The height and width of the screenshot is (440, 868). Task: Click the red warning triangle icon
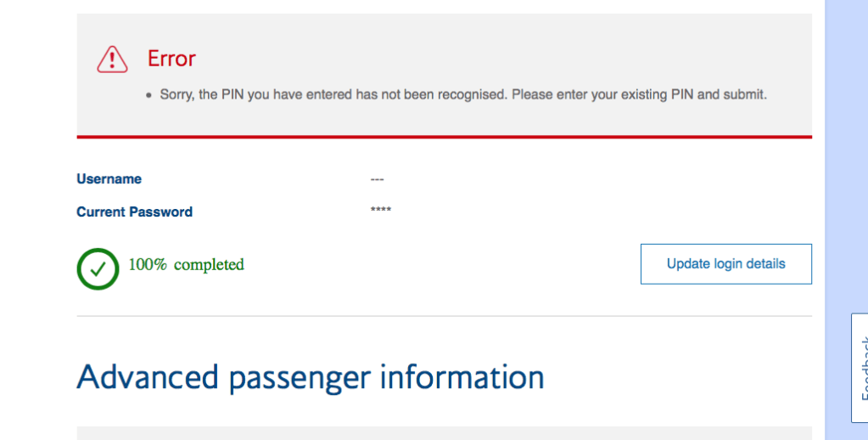coord(112,59)
